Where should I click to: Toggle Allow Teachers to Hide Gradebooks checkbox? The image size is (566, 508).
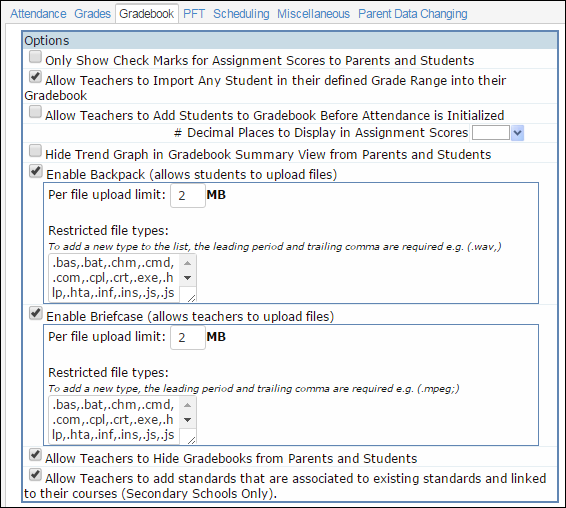click(x=35, y=455)
